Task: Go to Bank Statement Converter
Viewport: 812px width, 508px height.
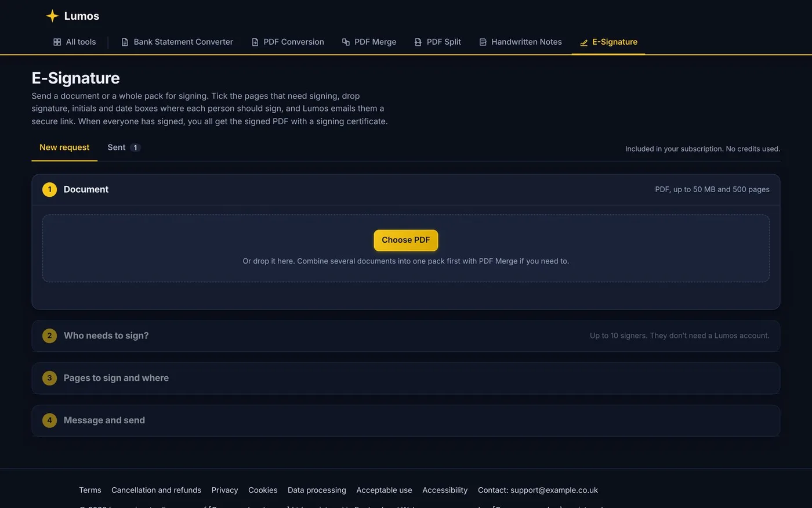Action: point(177,42)
